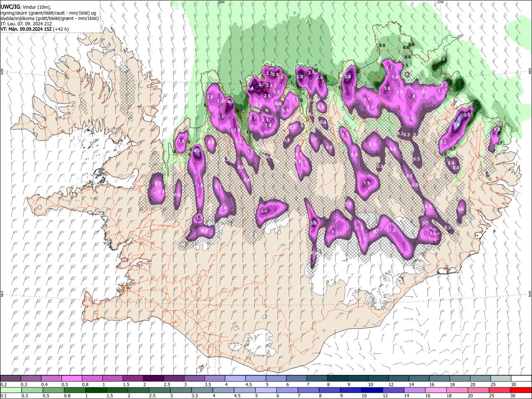
Task: Click the 3.7 snowfall value on the map
Action: 261,84
